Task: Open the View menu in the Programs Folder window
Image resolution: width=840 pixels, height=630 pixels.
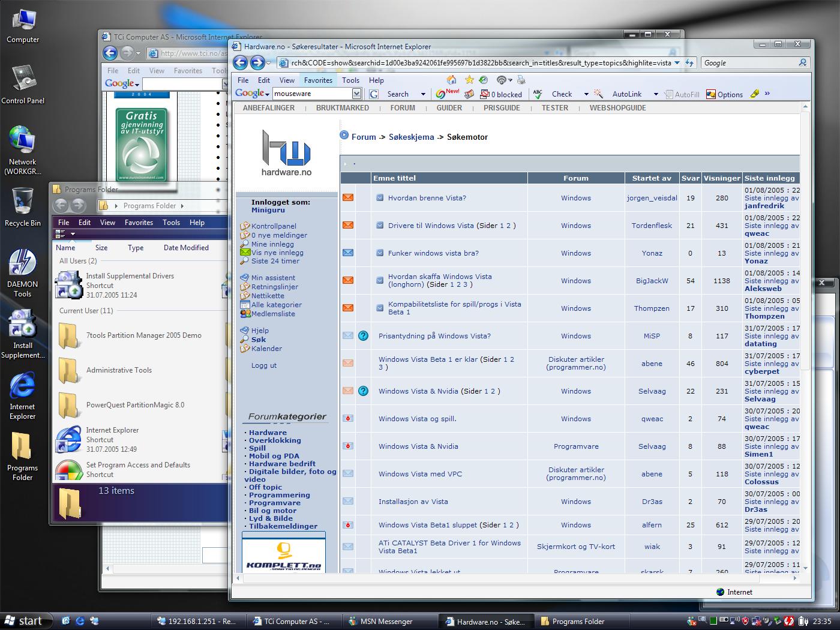Action: pyautogui.click(x=107, y=222)
